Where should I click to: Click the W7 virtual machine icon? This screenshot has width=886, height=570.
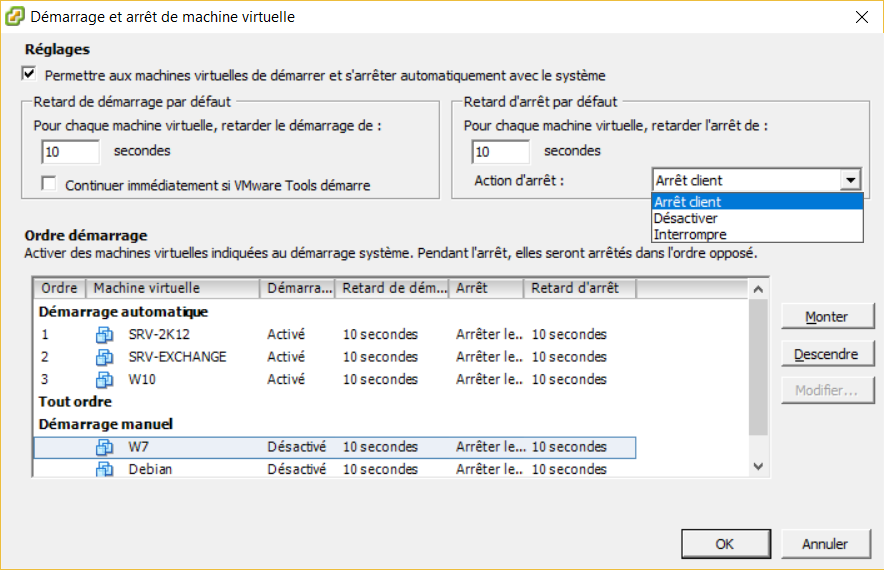click(x=104, y=447)
